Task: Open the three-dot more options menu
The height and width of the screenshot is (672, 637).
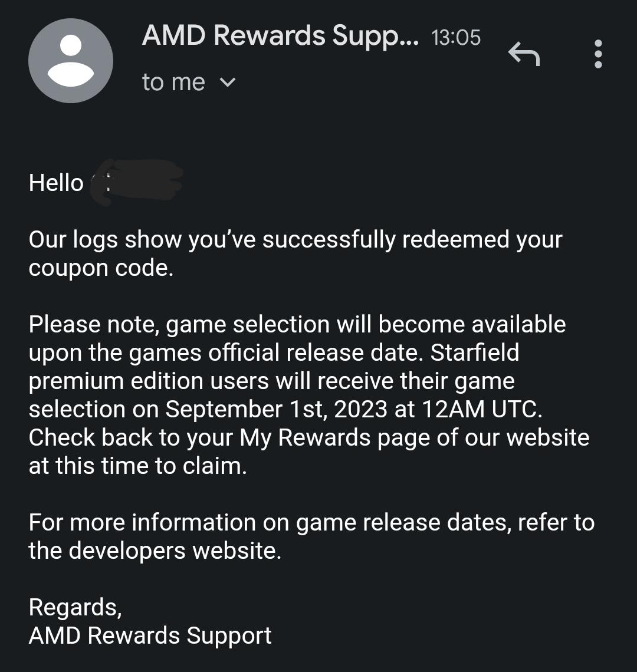Action: pyautogui.click(x=598, y=54)
